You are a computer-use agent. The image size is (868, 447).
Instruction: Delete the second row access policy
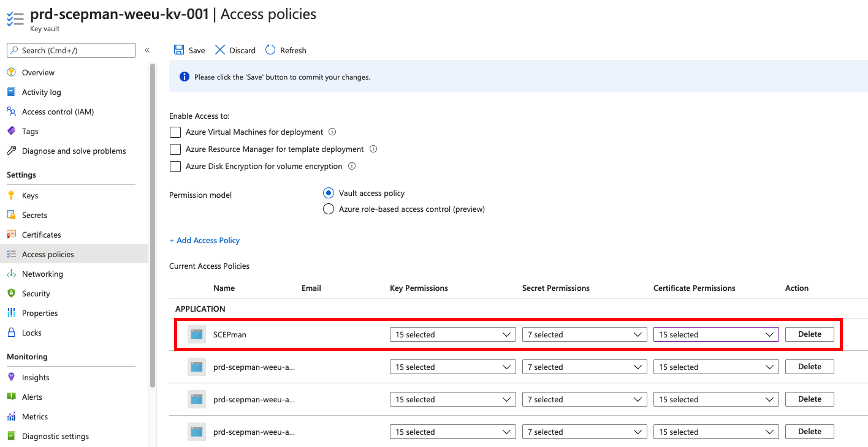click(809, 367)
